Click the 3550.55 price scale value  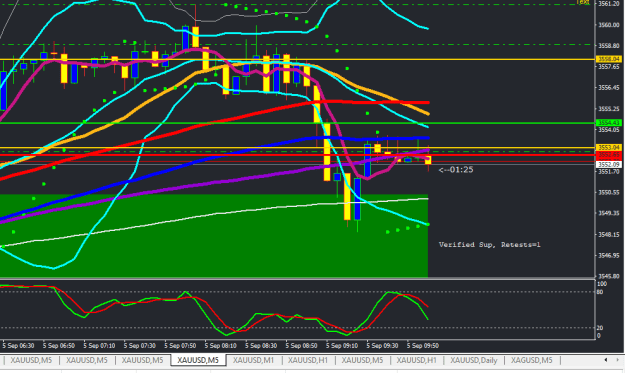pos(609,192)
